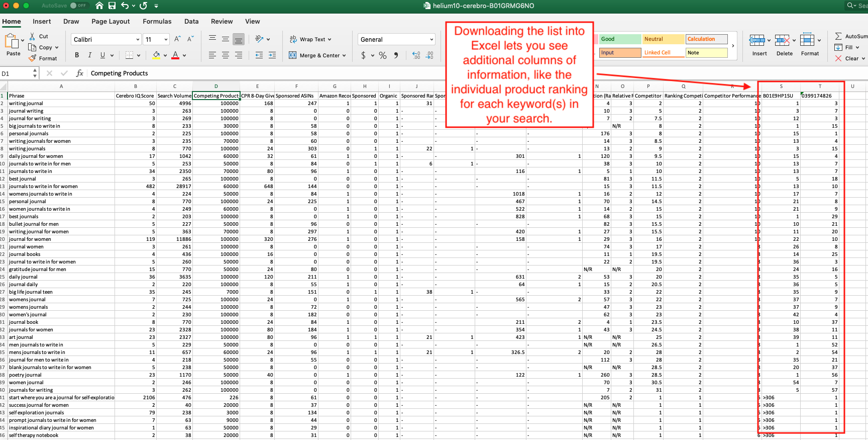This screenshot has width=868, height=440.
Task: Copy the selected cells
Action: pos(32,47)
